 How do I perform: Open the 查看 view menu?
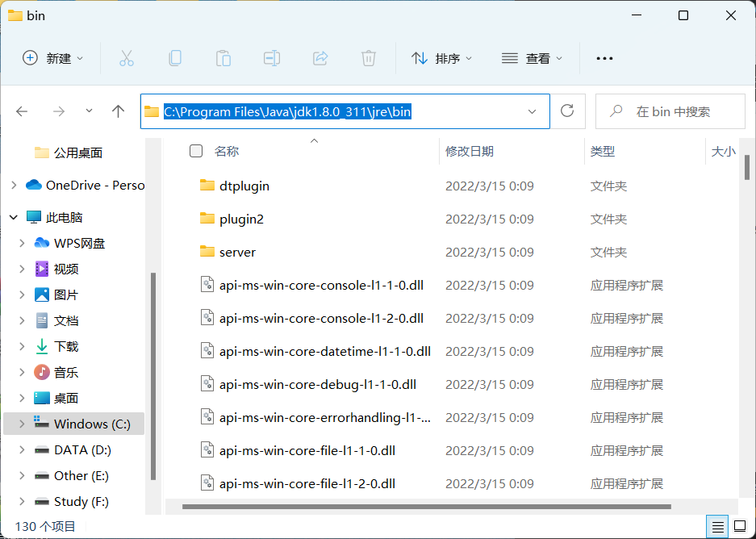(532, 57)
